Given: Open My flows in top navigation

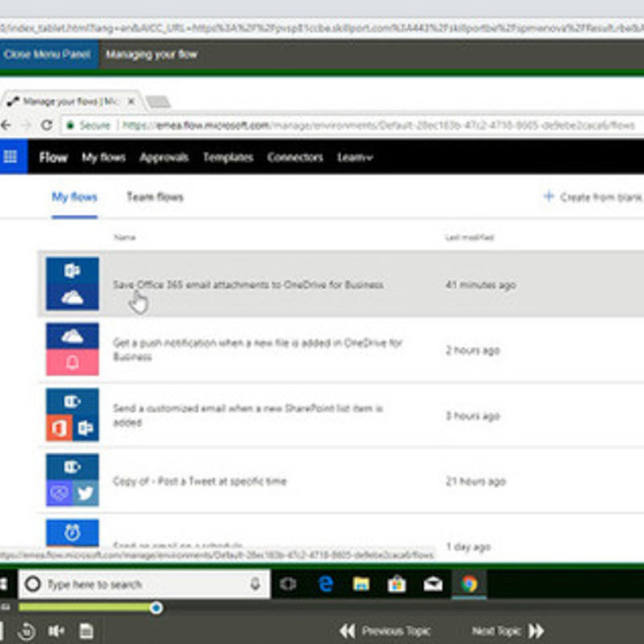Looking at the screenshot, I should (104, 157).
